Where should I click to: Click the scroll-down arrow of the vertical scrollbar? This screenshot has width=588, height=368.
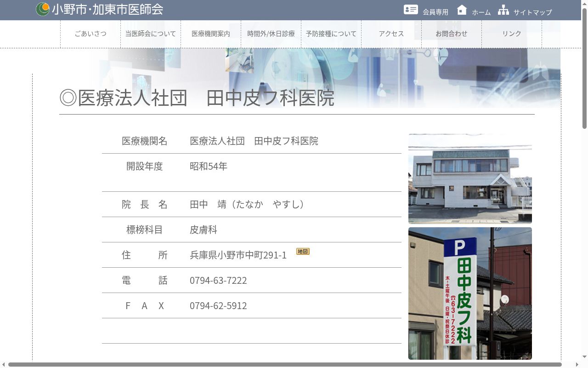584,357
